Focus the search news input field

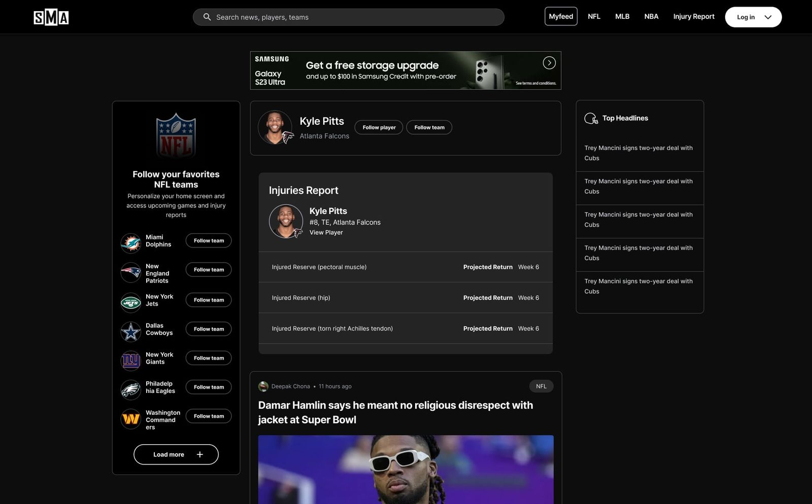click(x=348, y=17)
